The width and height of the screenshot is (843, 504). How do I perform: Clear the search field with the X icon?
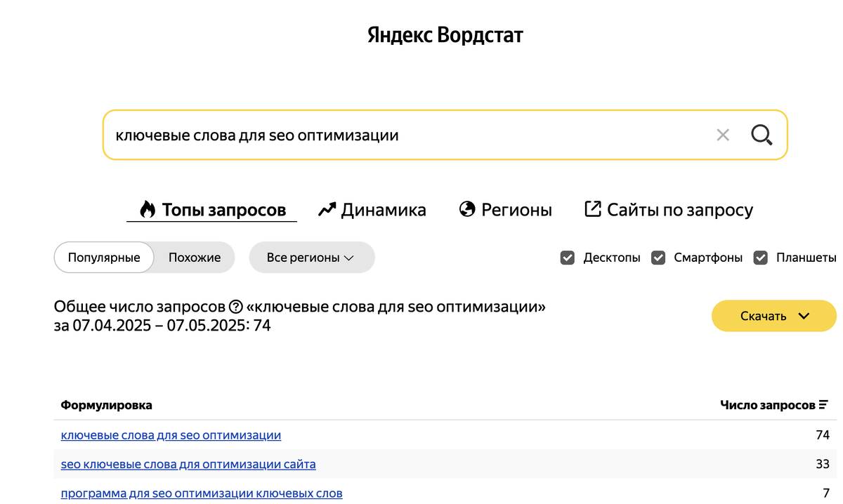tap(722, 135)
